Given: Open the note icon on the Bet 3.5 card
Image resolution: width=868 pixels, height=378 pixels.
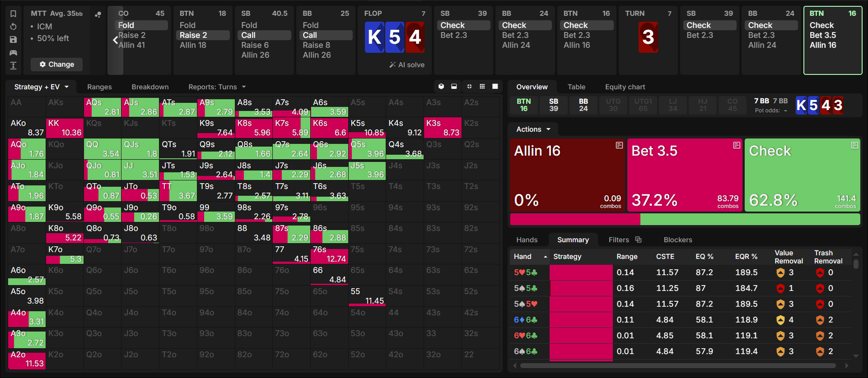Looking at the screenshot, I should [x=737, y=145].
